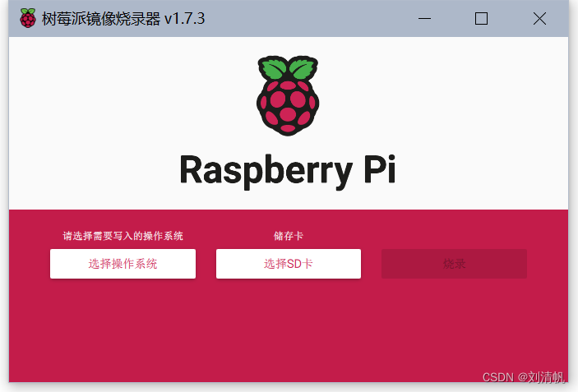578x392 pixels.
Task: Click the large Raspberry Pi logo image
Action: pyautogui.click(x=288, y=96)
